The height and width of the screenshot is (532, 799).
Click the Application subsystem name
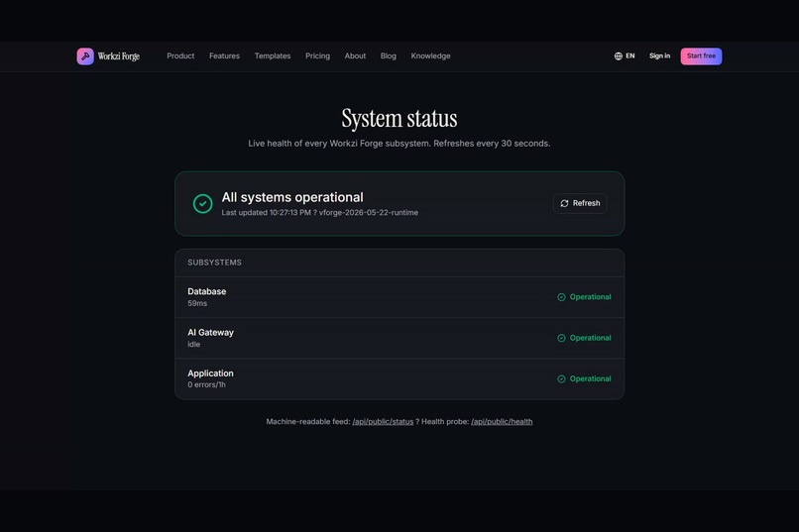coord(210,373)
